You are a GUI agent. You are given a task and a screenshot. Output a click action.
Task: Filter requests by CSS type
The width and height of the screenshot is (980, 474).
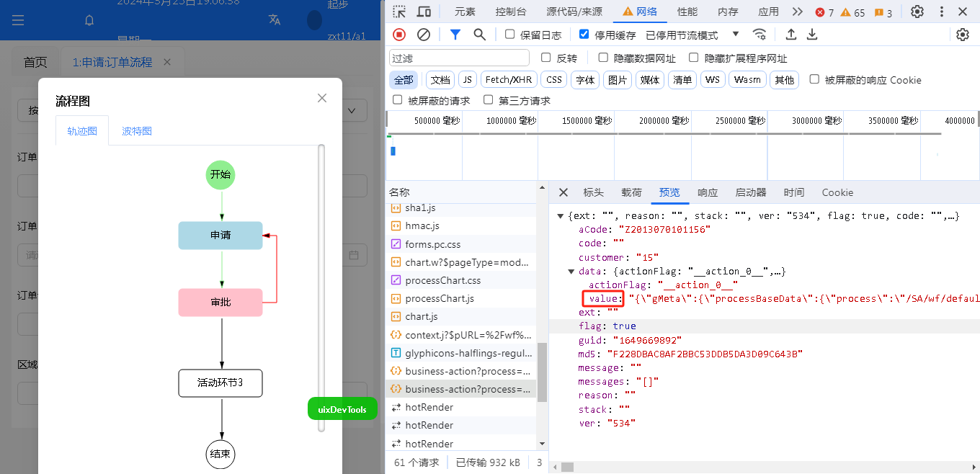[x=554, y=80]
